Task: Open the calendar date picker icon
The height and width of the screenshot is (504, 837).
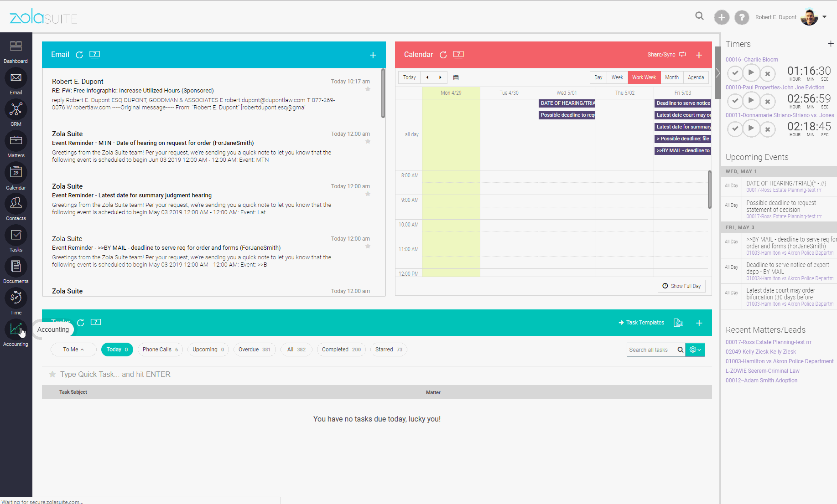Action: (x=456, y=77)
